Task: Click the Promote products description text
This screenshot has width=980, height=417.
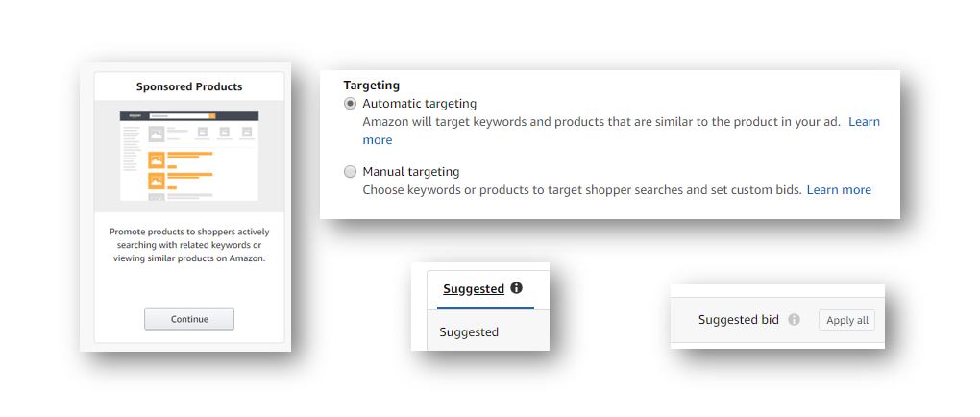Action: [x=189, y=245]
